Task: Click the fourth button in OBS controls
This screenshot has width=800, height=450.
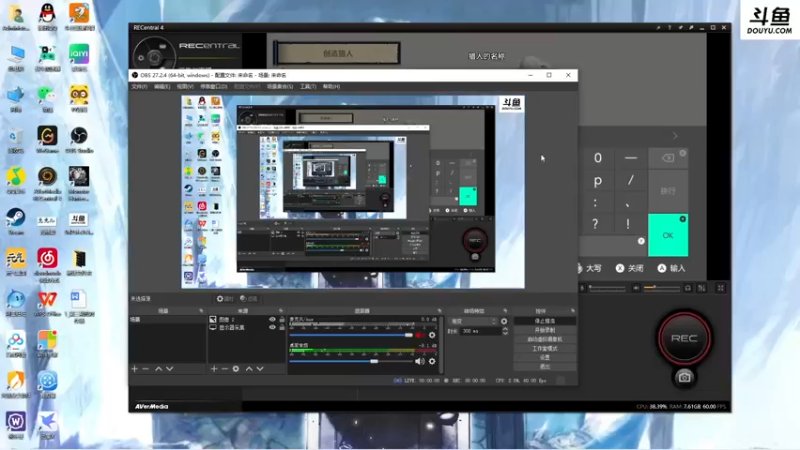Action: coord(545,348)
